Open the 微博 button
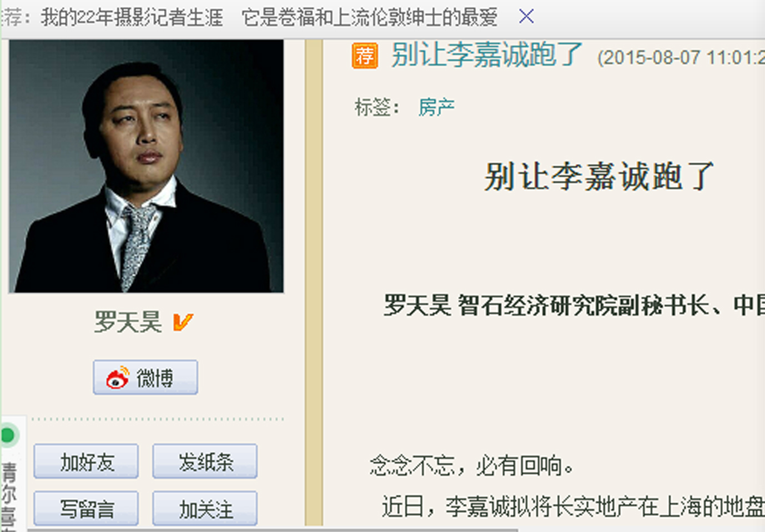Viewport: 765px width, 532px height. tap(145, 378)
